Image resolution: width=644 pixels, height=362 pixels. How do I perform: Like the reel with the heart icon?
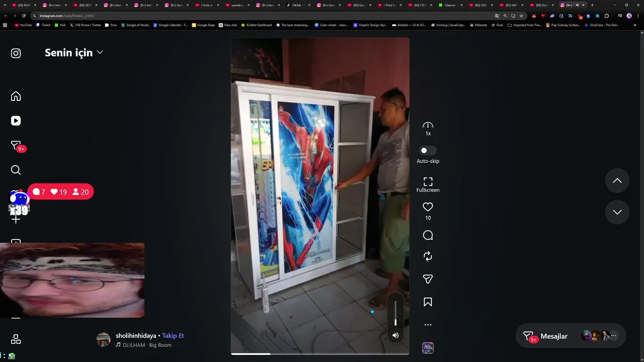[x=428, y=207]
